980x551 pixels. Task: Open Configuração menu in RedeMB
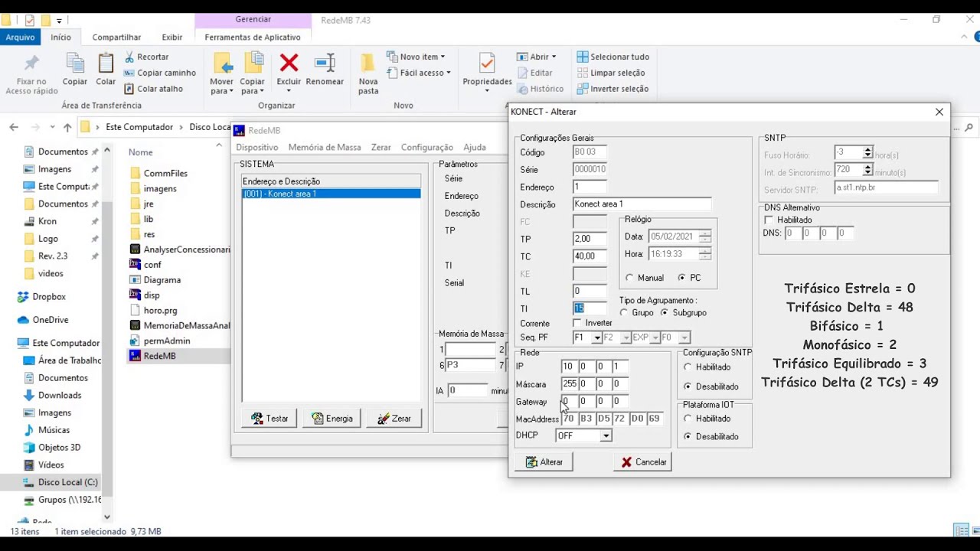427,147
